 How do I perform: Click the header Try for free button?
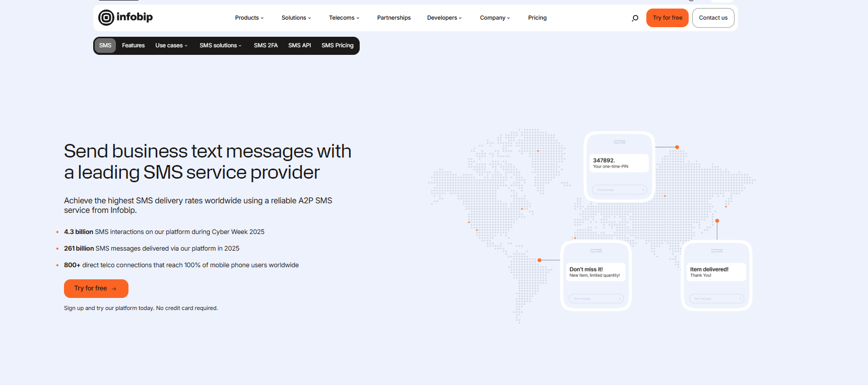click(667, 18)
